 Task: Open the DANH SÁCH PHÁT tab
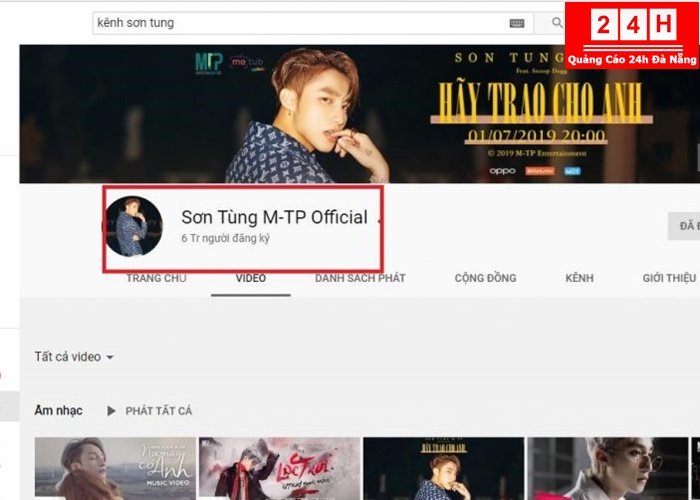pyautogui.click(x=360, y=278)
